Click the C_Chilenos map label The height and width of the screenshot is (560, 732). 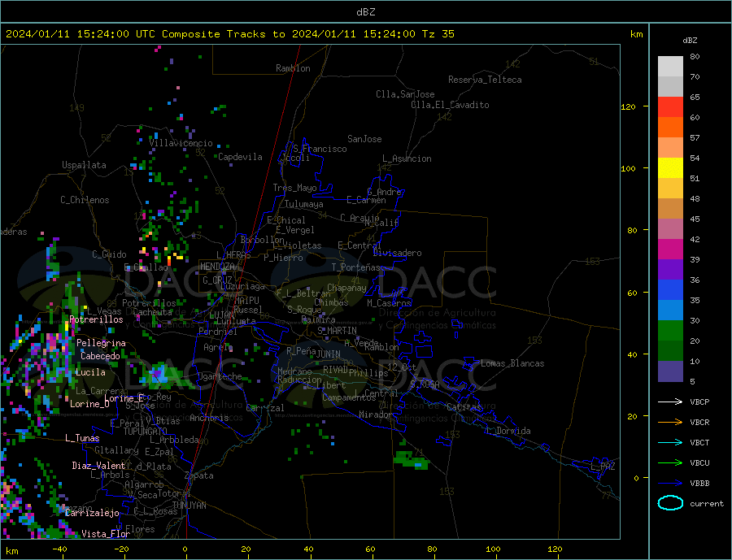click(85, 200)
